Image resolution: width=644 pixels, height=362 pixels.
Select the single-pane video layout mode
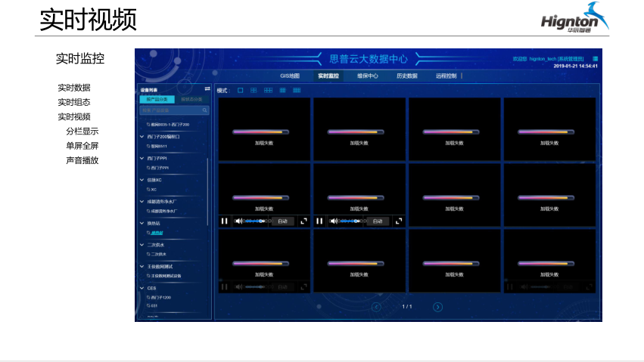click(241, 91)
